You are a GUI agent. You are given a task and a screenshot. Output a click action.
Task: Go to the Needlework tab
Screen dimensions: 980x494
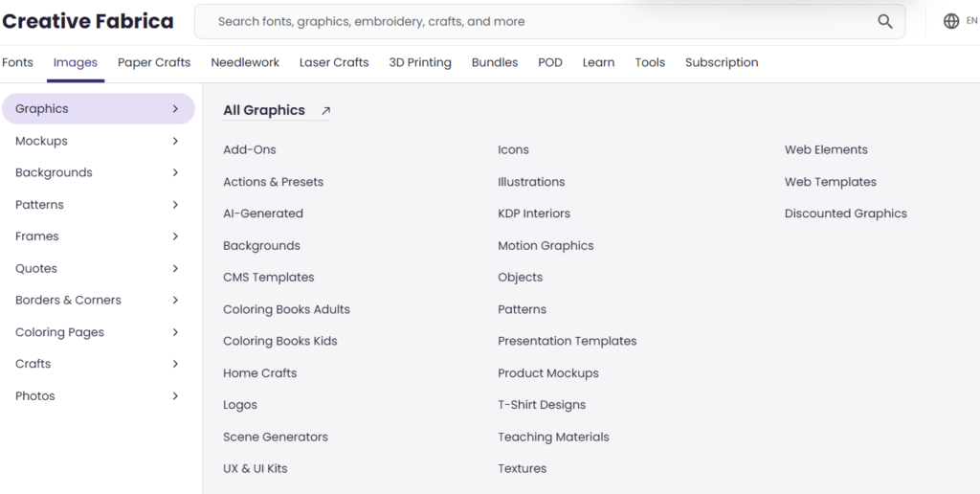(x=245, y=62)
